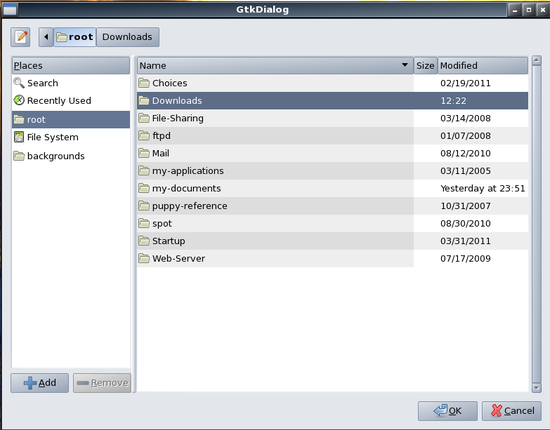The image size is (550, 430).
Task: Click the Startup folder icon
Action: tap(144, 241)
